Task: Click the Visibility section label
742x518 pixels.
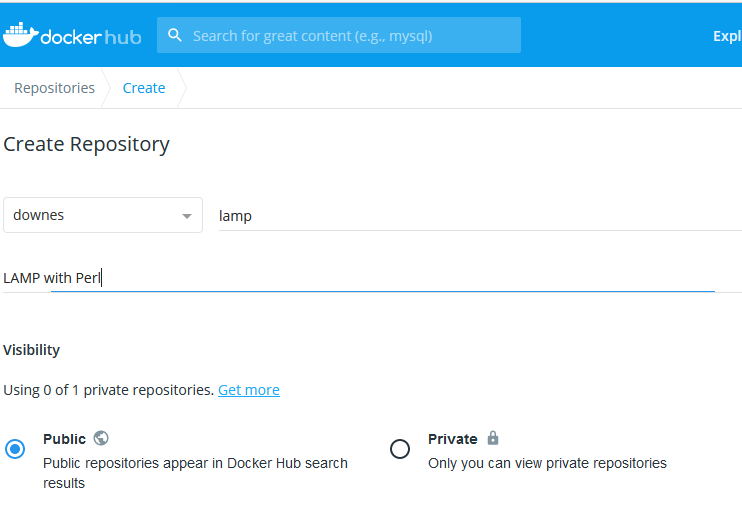Action: tap(32, 350)
